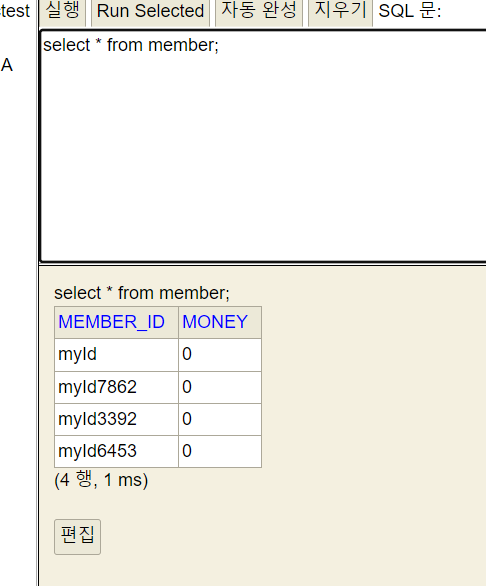The height and width of the screenshot is (586, 486).
Task: Click the 실행 run button
Action: tap(62, 11)
